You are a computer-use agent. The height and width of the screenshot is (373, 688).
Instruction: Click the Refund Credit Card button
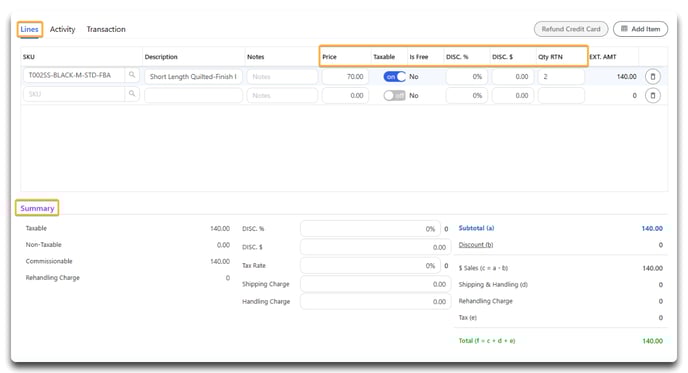coord(571,29)
